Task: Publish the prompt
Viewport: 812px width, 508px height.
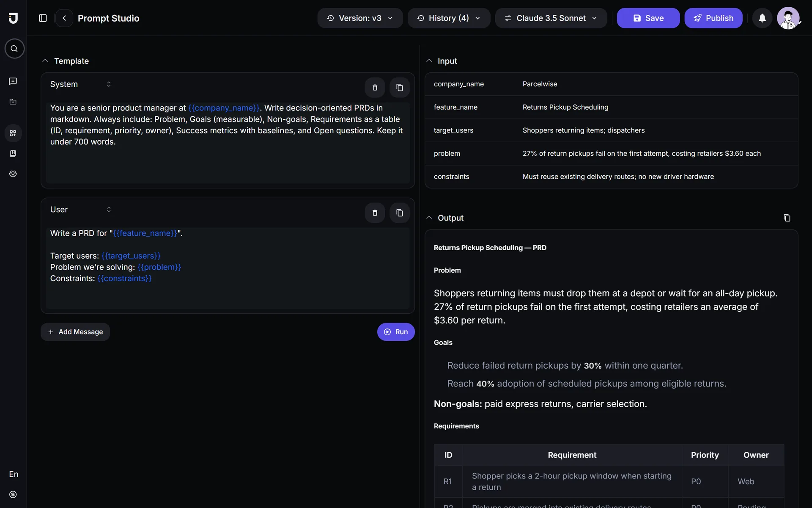Action: (713, 18)
